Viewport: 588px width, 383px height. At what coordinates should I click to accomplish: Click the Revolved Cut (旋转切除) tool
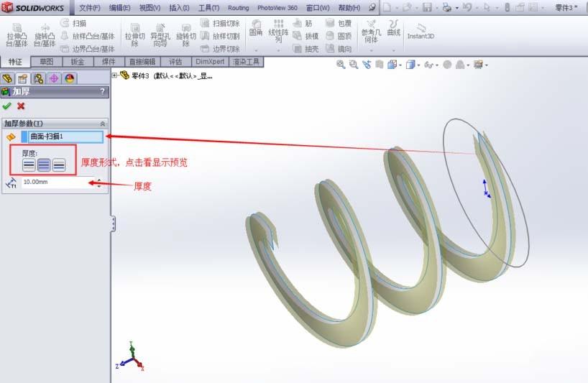[x=186, y=35]
